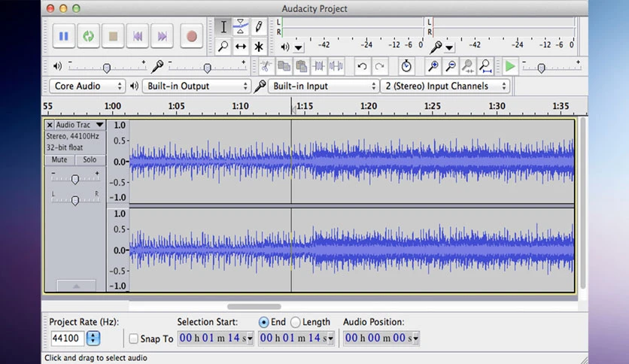Click the Undo arrow icon

click(x=362, y=66)
